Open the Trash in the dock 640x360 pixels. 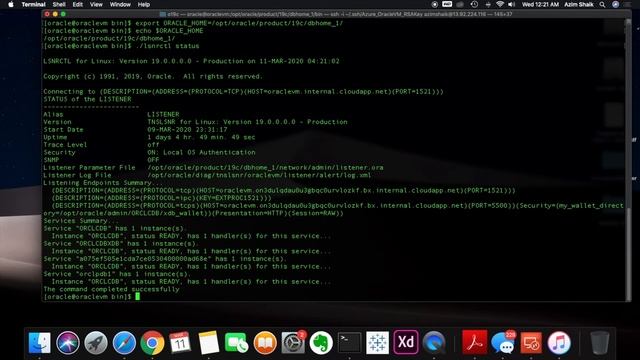600,342
